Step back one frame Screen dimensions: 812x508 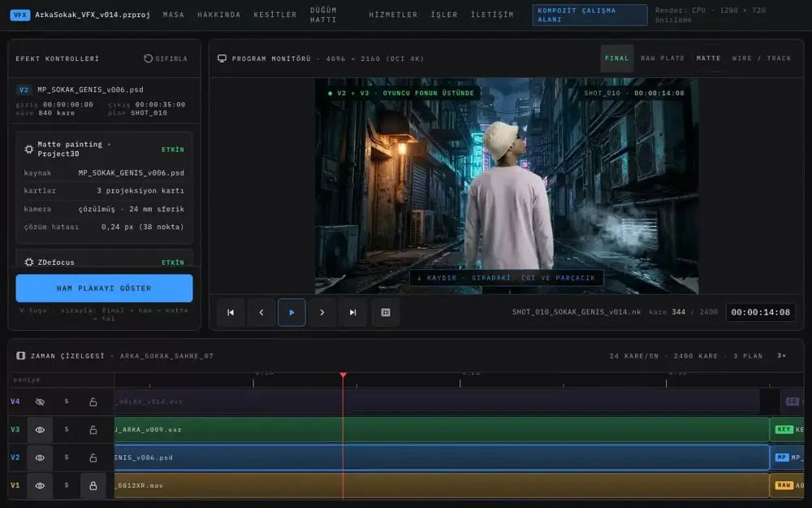point(261,313)
